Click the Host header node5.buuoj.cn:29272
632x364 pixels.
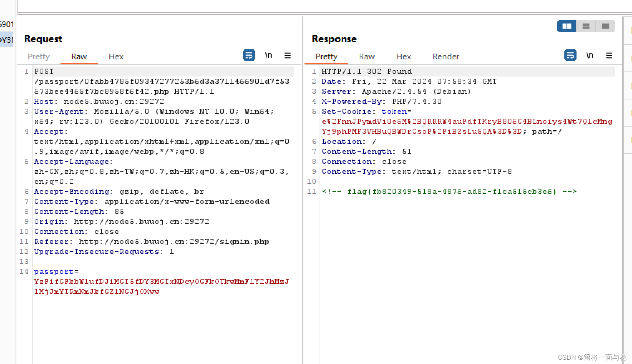pos(99,101)
